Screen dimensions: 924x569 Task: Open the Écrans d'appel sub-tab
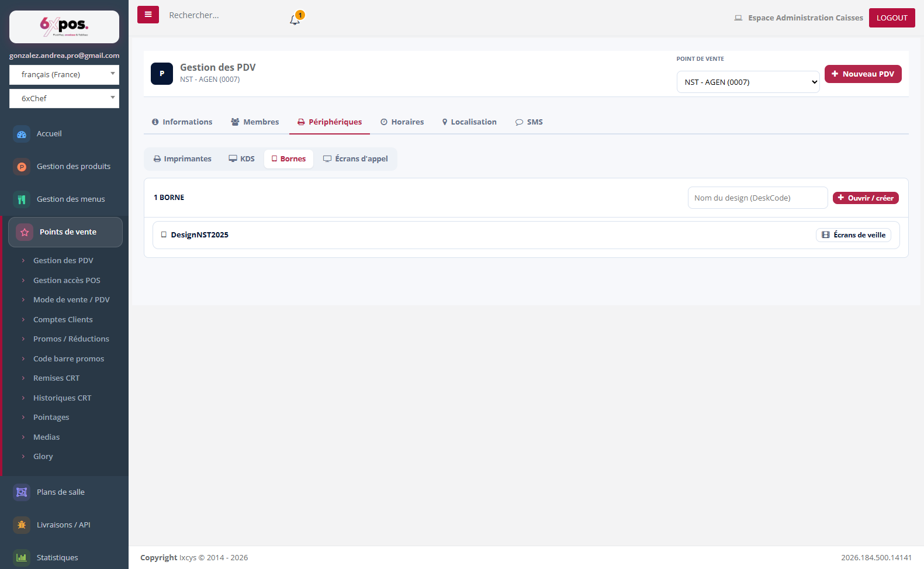(x=355, y=159)
